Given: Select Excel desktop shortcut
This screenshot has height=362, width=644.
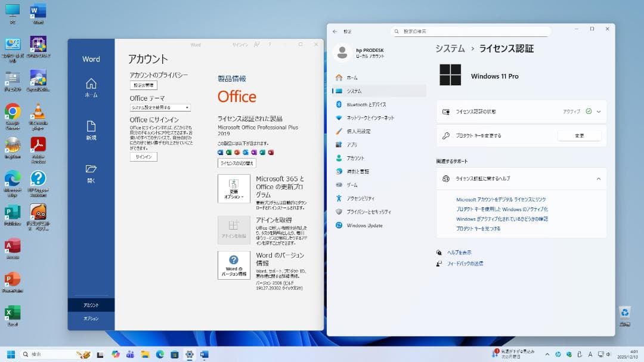Looking at the screenshot, I should pos(13,316).
